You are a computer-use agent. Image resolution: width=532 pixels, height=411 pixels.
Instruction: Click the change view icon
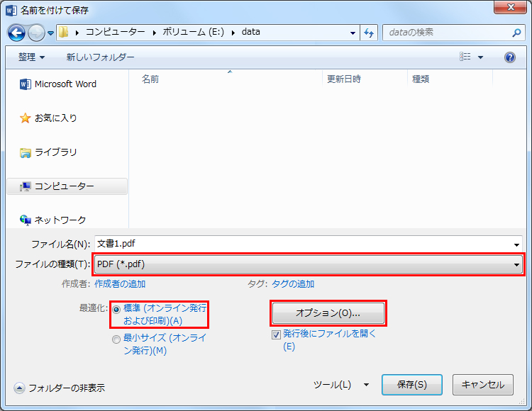[x=465, y=57]
